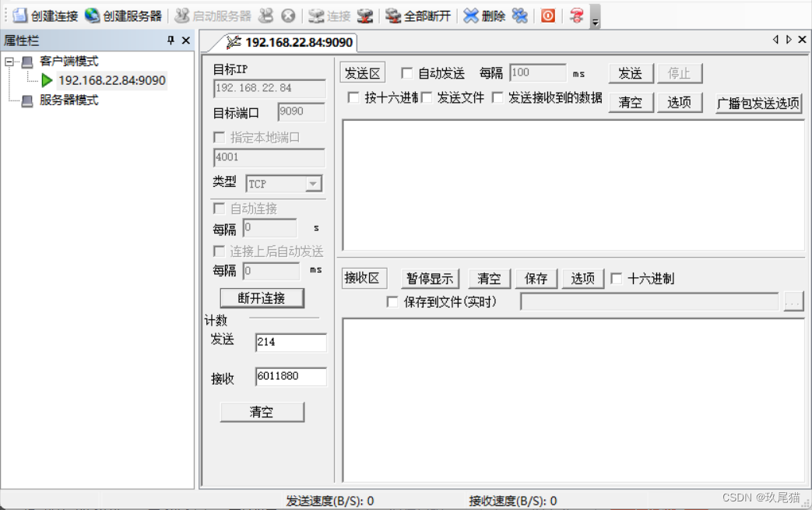Click the grey round X toolbar icon

tap(289, 16)
